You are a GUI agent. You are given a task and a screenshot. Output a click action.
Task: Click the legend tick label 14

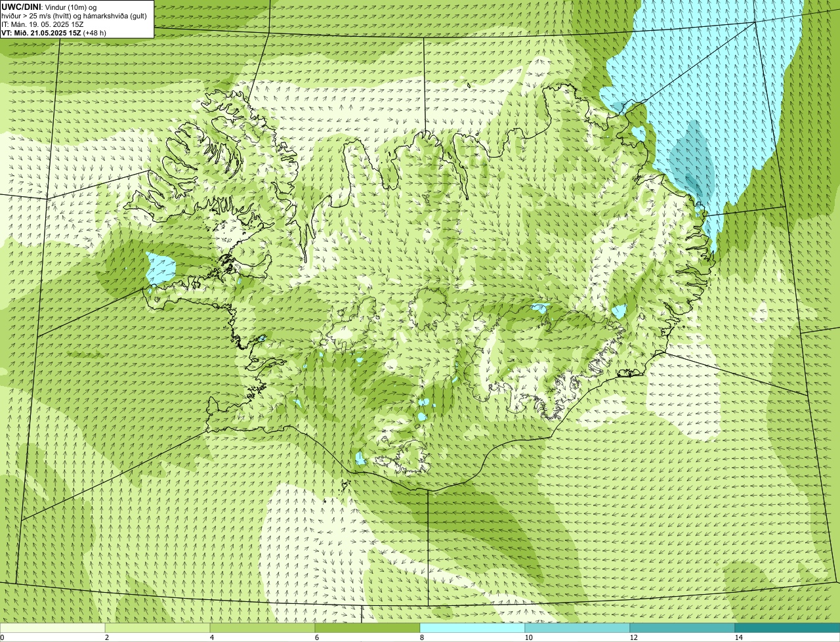coord(738,637)
